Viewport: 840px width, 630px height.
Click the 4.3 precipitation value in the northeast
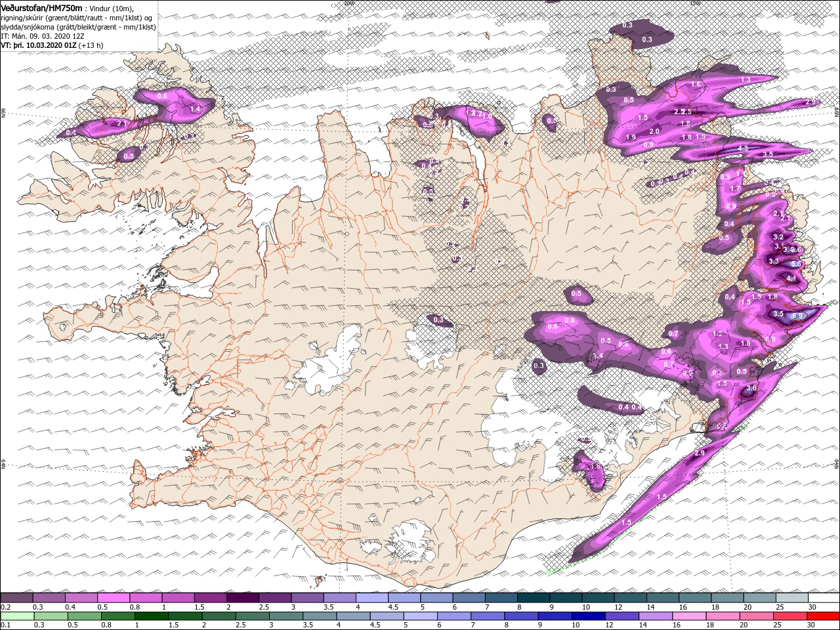point(743,149)
